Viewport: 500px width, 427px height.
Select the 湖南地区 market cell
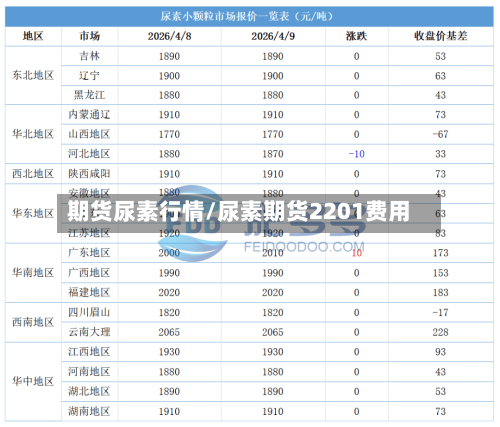point(89,411)
